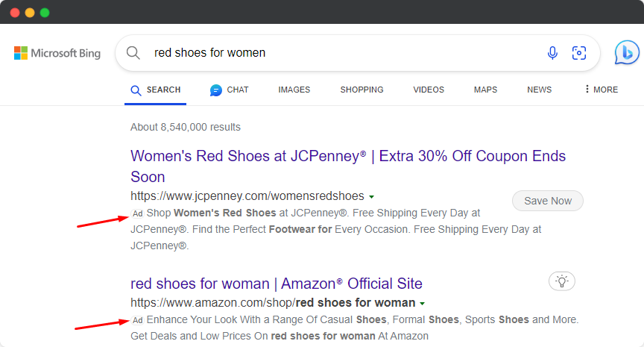The height and width of the screenshot is (347, 644).
Task: Click the macOS yellow minimize button
Action: 30,13
